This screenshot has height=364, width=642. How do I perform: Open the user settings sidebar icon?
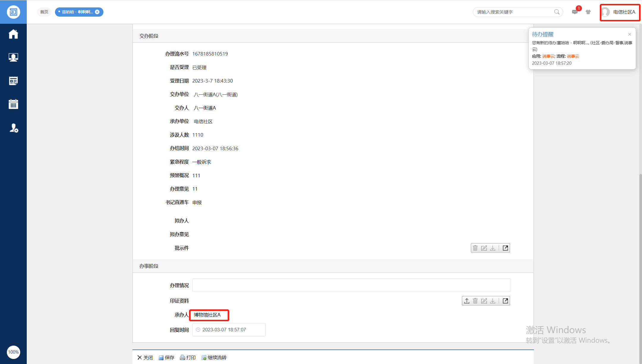[x=14, y=128]
